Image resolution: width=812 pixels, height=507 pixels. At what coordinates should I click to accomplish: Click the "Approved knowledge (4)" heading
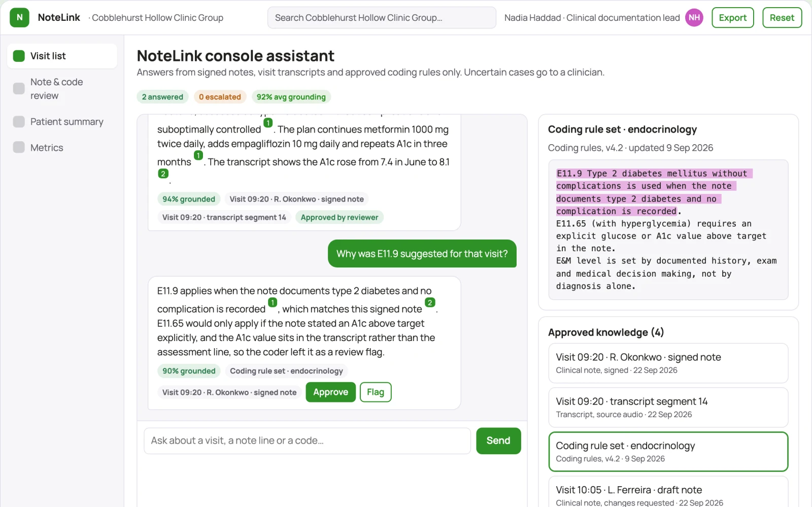tap(606, 332)
